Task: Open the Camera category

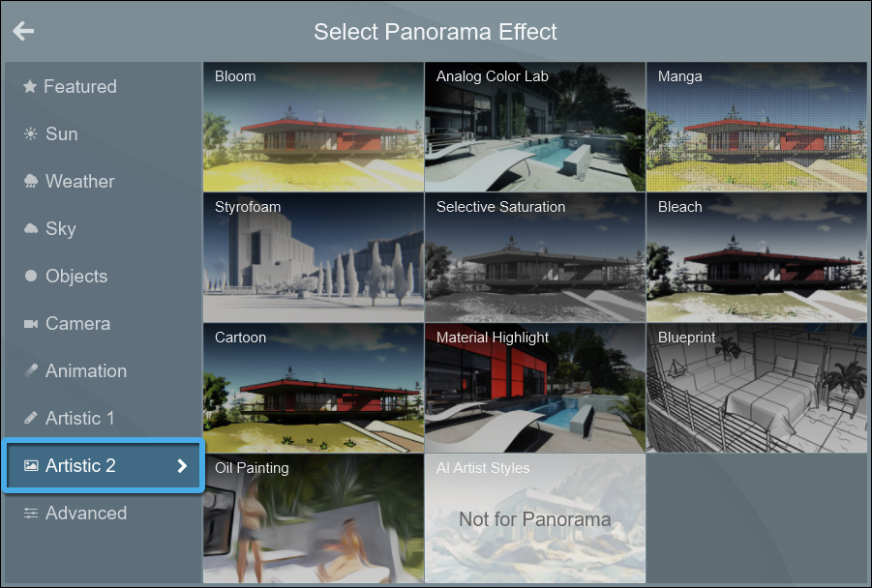Action: [104, 323]
